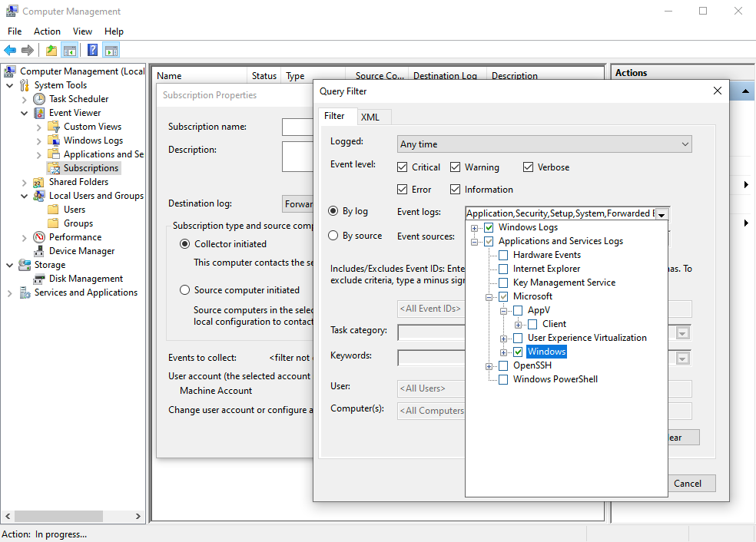Open Task Scheduler in the tree

[78, 99]
